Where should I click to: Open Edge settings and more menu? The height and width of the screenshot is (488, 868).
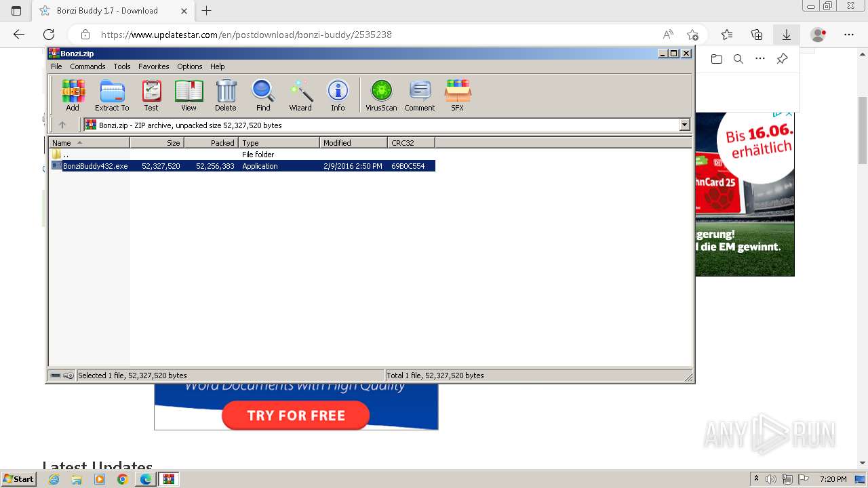(849, 35)
